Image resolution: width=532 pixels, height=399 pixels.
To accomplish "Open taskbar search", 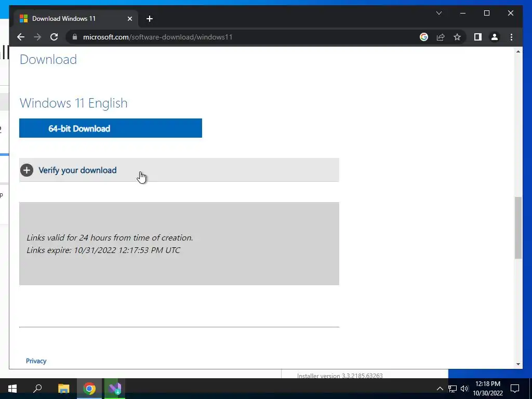I will (37, 389).
